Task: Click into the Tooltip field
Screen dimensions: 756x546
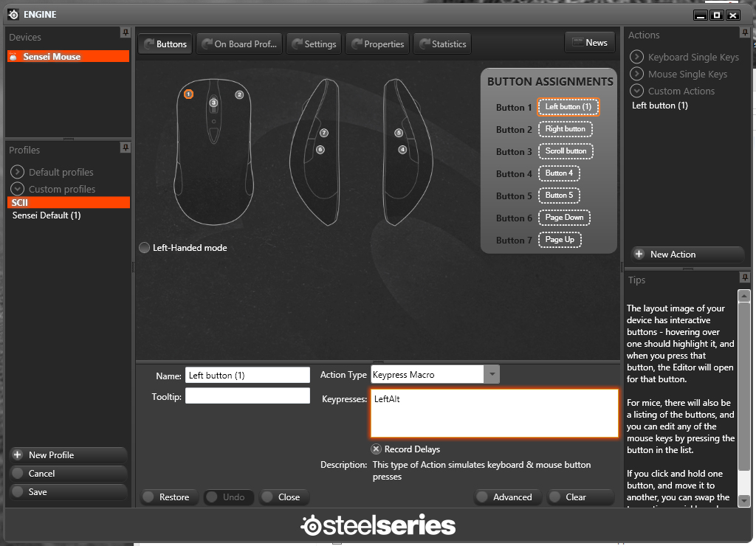Action: click(247, 396)
